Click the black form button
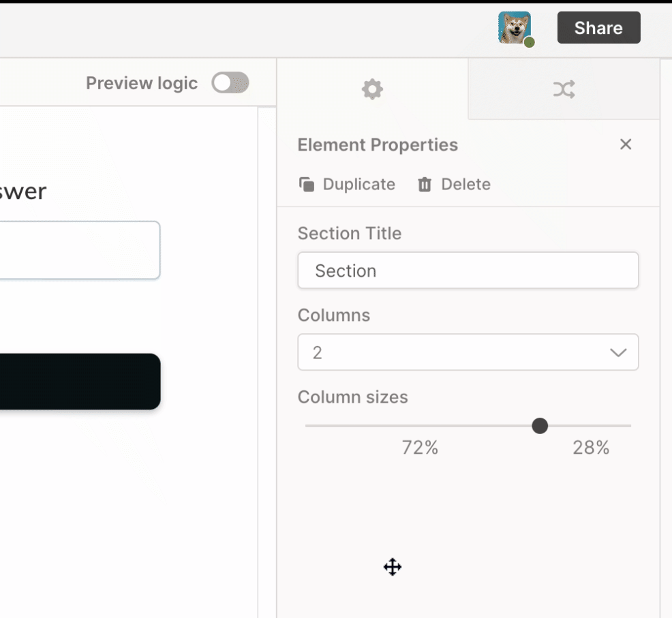Image resolution: width=672 pixels, height=618 pixels. pos(80,382)
